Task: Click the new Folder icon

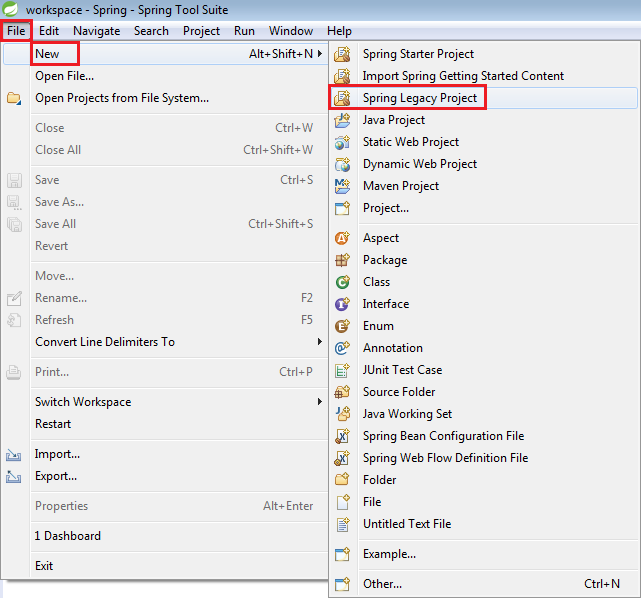Action: click(342, 480)
